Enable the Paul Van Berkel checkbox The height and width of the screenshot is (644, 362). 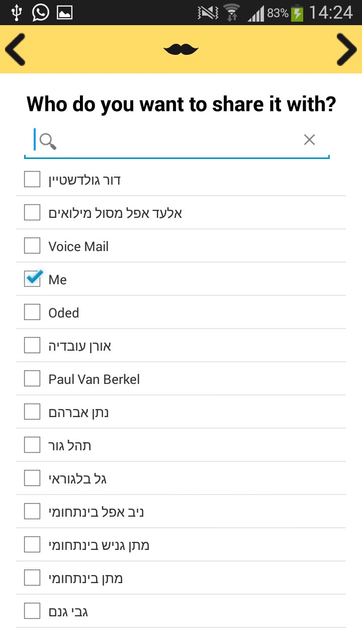[x=32, y=378]
